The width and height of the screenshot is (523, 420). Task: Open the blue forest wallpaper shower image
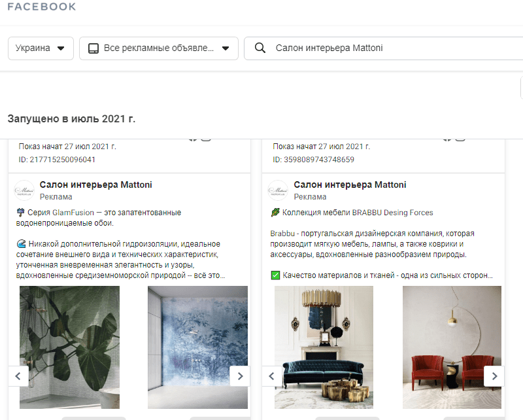point(198,347)
